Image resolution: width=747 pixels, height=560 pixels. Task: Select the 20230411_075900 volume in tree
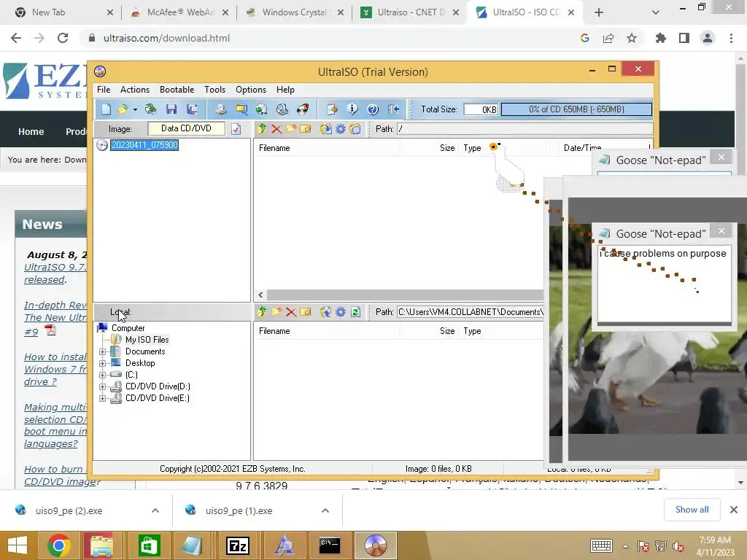click(144, 145)
